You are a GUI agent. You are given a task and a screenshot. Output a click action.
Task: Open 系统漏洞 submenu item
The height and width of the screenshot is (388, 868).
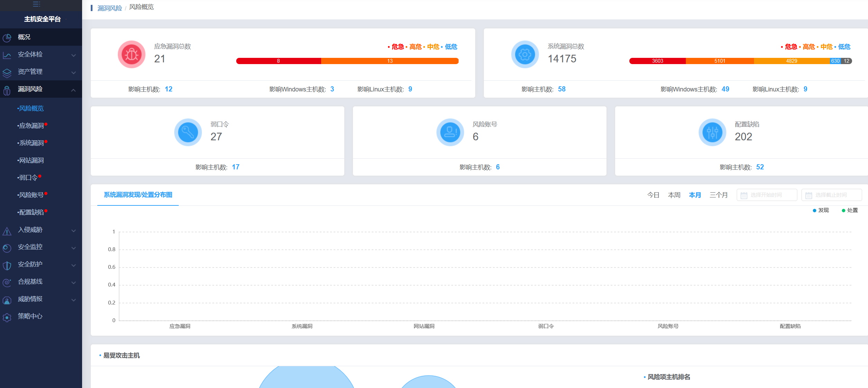(30, 143)
